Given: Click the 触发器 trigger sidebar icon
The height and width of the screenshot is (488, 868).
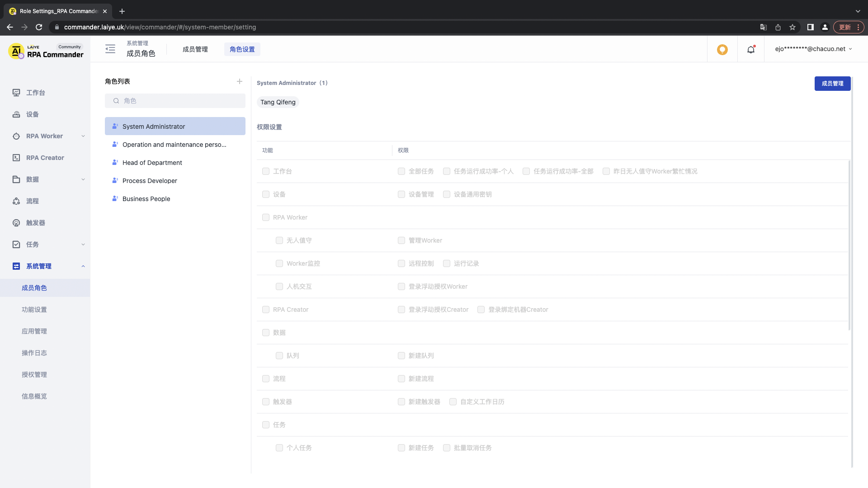Looking at the screenshot, I should [x=16, y=223].
